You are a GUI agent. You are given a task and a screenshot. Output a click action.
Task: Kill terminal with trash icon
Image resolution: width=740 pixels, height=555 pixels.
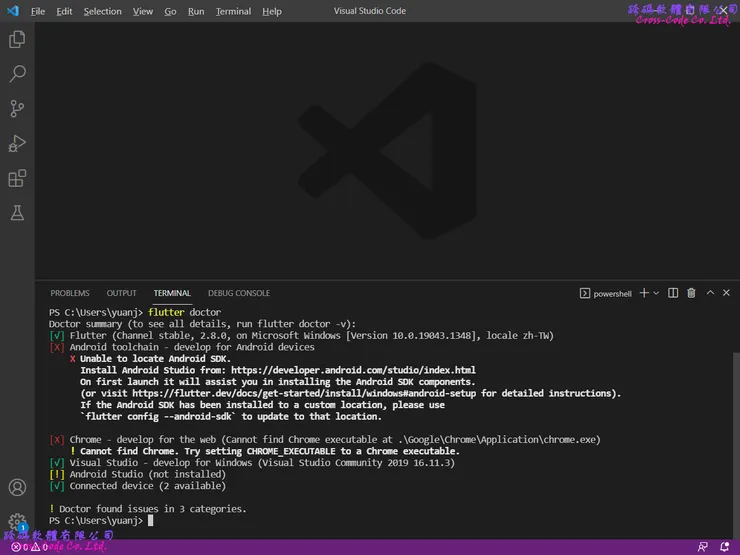tap(691, 293)
